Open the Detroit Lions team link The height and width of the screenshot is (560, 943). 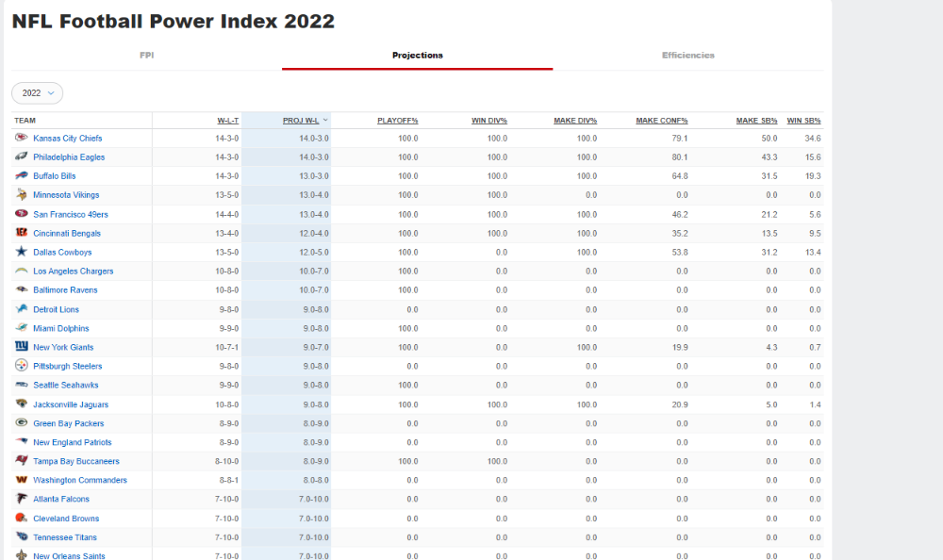pyautogui.click(x=56, y=309)
